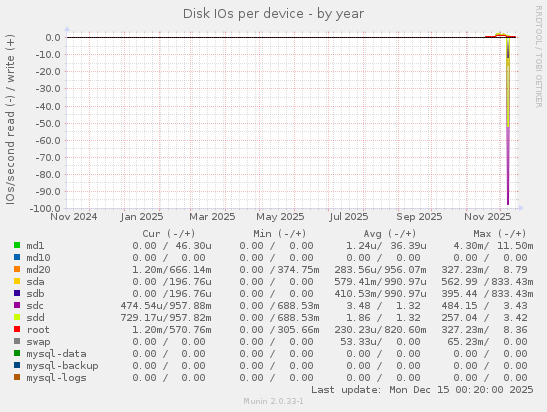The height and width of the screenshot is (412, 547).
Task: Click the Cur (-/+) column header
Action: coord(169,233)
